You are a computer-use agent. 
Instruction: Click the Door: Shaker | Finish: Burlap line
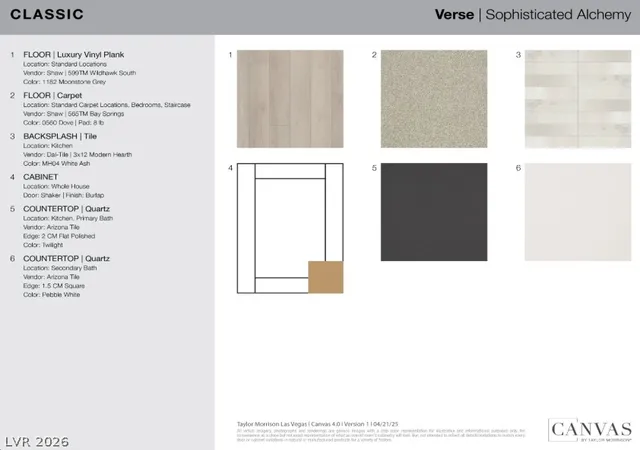pos(64,195)
